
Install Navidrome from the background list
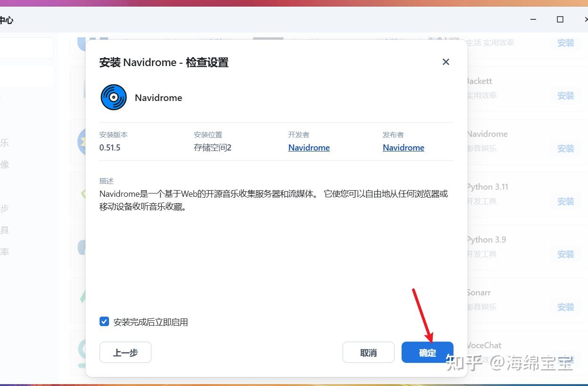[565, 149]
